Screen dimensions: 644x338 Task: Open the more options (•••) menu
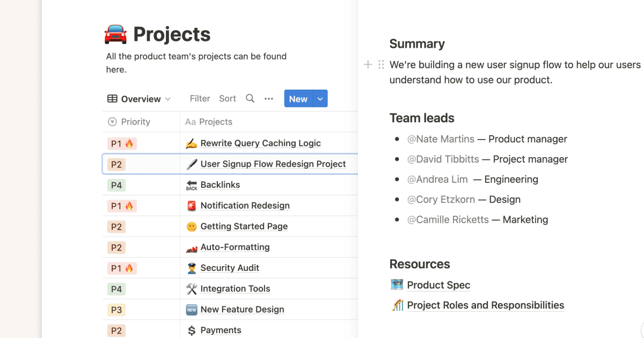click(x=269, y=98)
